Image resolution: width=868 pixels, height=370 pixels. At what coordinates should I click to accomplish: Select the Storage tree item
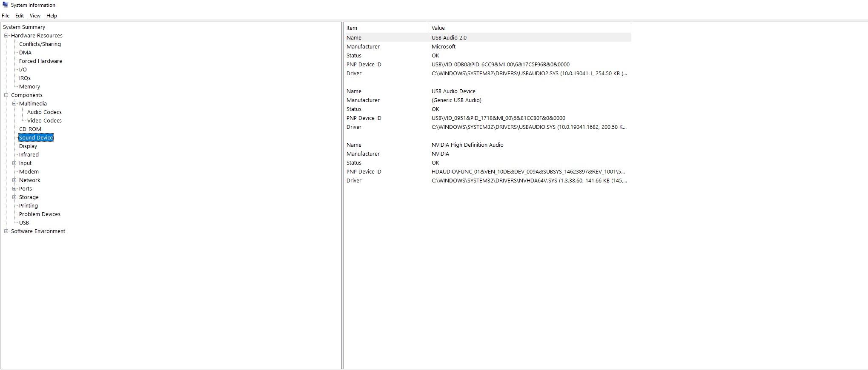tap(29, 197)
